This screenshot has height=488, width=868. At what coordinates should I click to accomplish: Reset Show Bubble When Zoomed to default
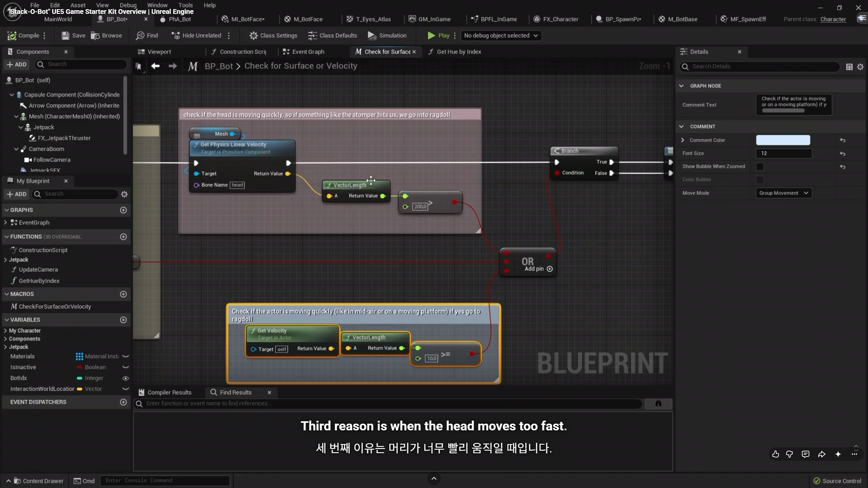843,167
